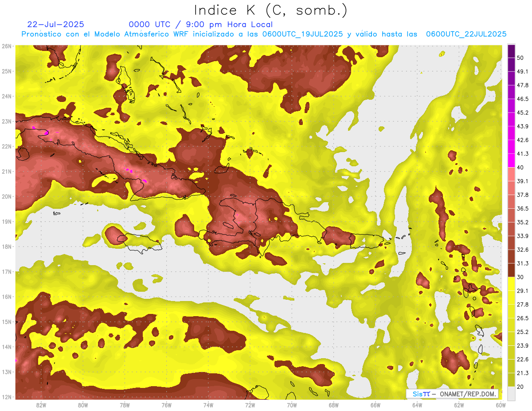This screenshot has width=532, height=411.
Task: Click the "47.8" color bar label
Action: (522, 86)
